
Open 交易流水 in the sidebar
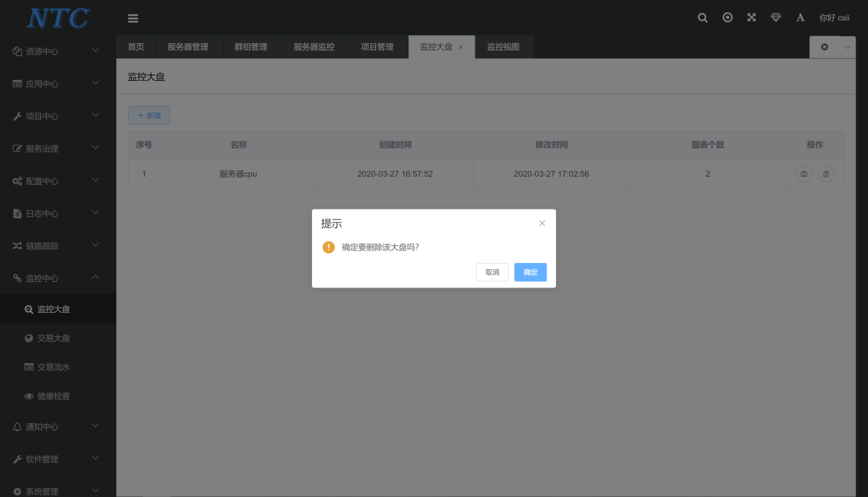click(57, 367)
